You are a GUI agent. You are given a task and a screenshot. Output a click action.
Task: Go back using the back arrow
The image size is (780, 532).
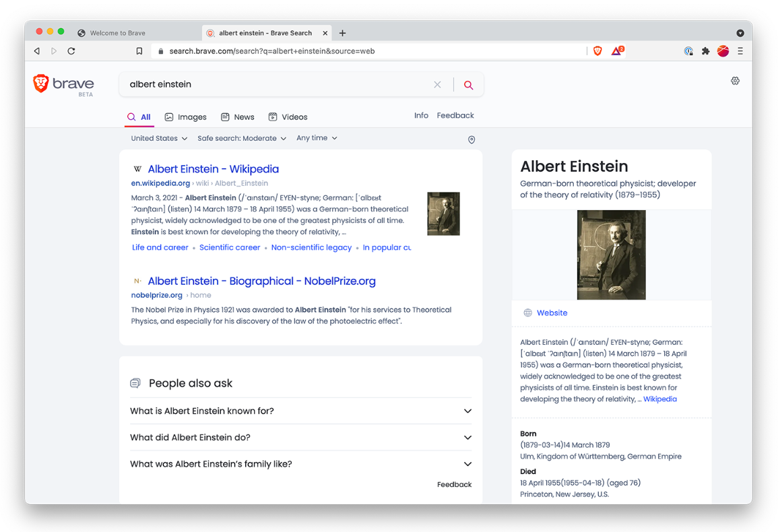36,51
